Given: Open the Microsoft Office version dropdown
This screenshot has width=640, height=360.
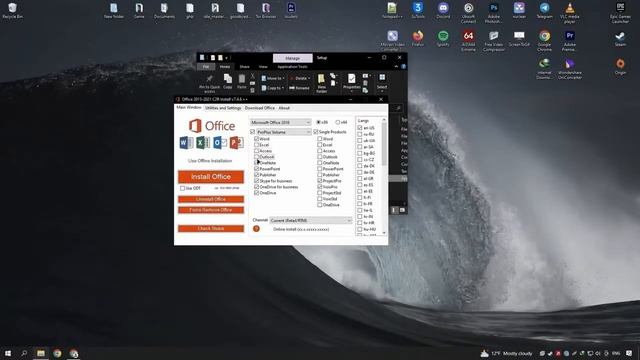Looking at the screenshot, I should [x=280, y=122].
